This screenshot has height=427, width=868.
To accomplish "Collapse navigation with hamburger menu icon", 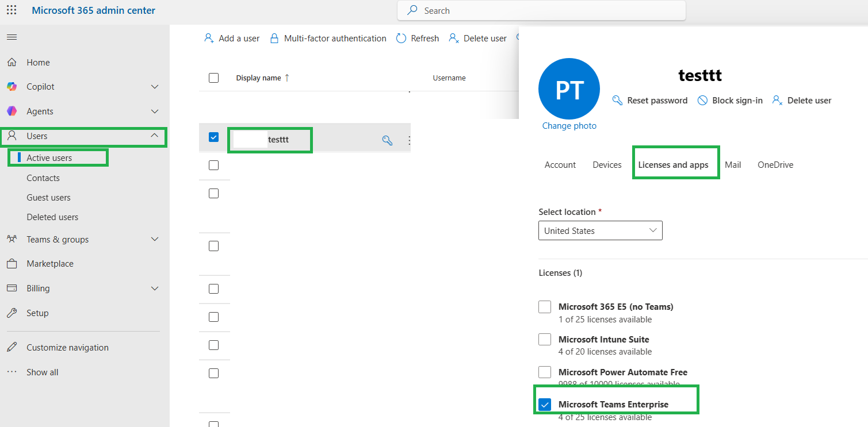I will 12,37.
